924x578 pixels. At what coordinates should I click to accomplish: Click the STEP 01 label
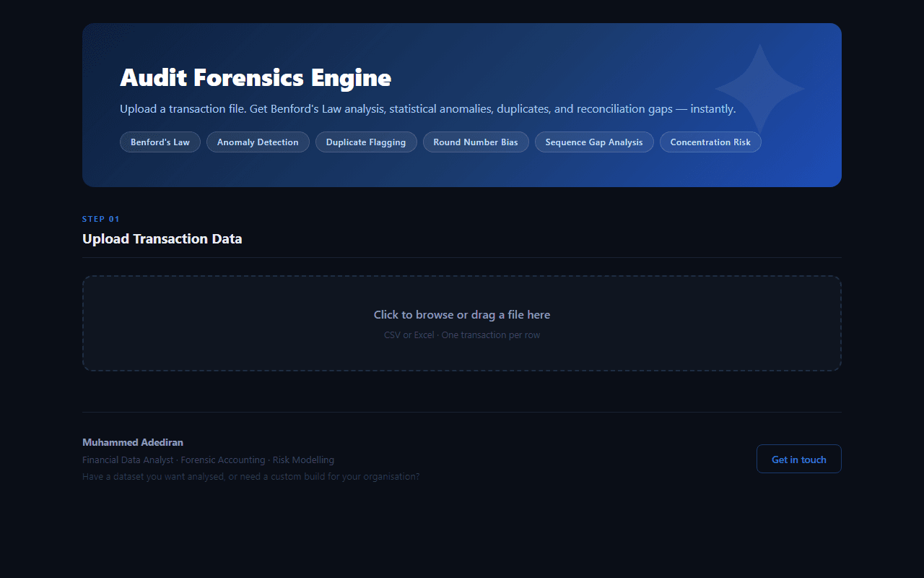click(x=101, y=219)
